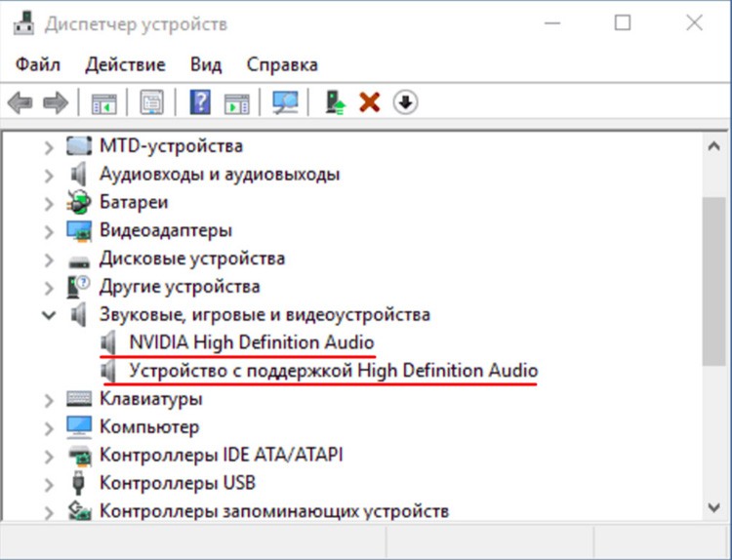This screenshot has width=732, height=560.
Task: Click the Disable device down-arrow icon
Action: (x=405, y=102)
